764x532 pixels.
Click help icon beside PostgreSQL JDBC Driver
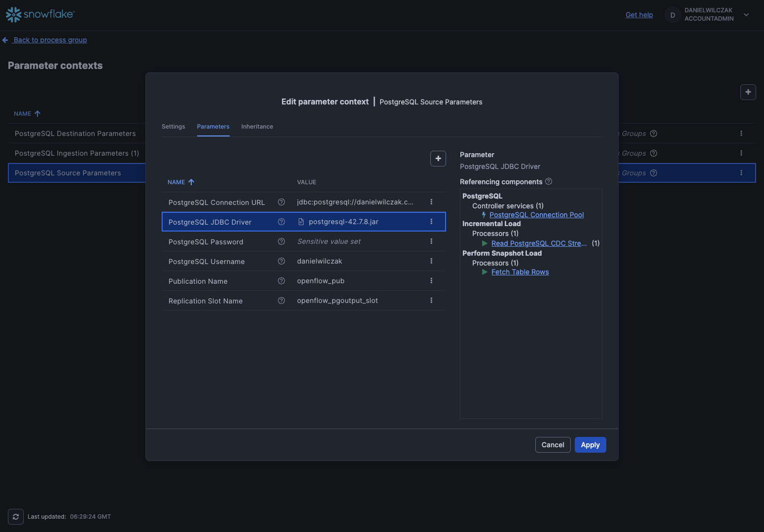point(281,222)
